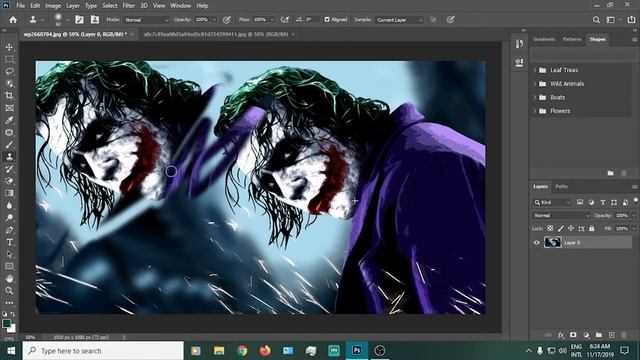
Task: Select the Gradient tool
Action: pos(9,193)
